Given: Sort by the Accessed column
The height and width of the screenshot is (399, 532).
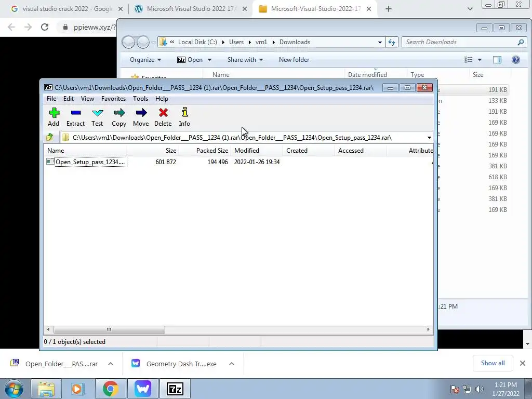Looking at the screenshot, I should [x=361, y=151].
